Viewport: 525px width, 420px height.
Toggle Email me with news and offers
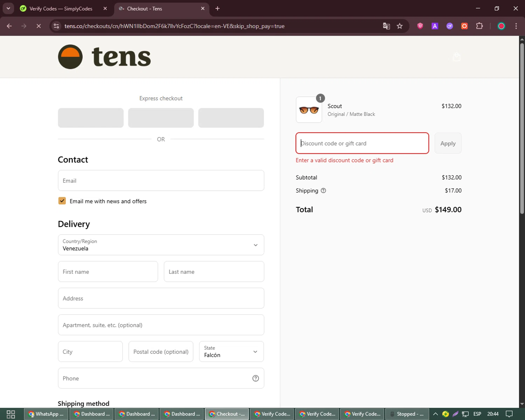(x=62, y=201)
